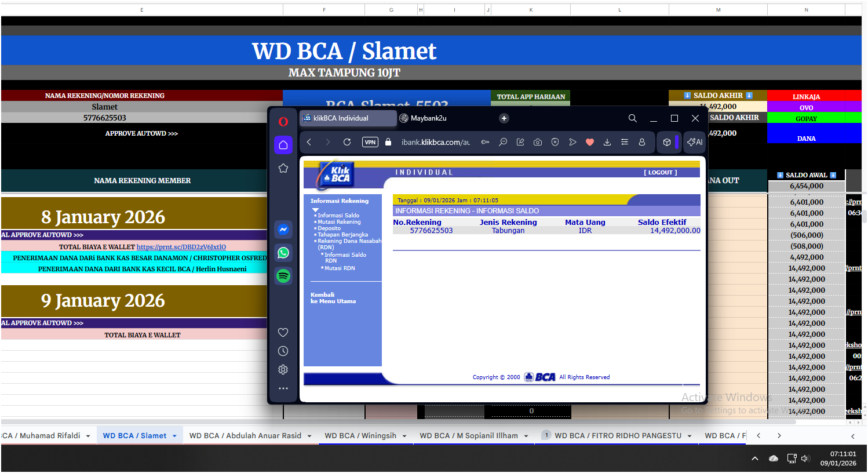
Task: Click the heart bookmark icon in address bar
Action: (590, 142)
